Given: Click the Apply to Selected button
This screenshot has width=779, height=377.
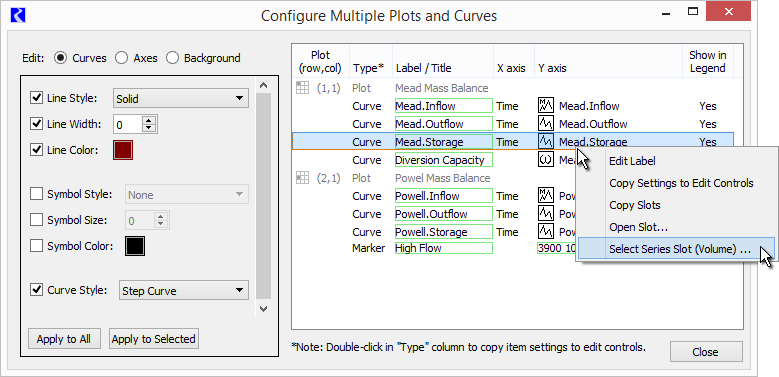Looking at the screenshot, I should 154,339.
